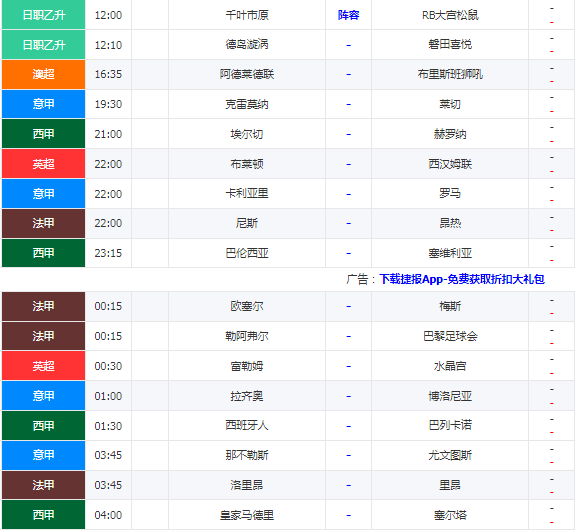This screenshot has width=575, height=532.
Task: Open home team 西班牙人
Action: point(247,426)
